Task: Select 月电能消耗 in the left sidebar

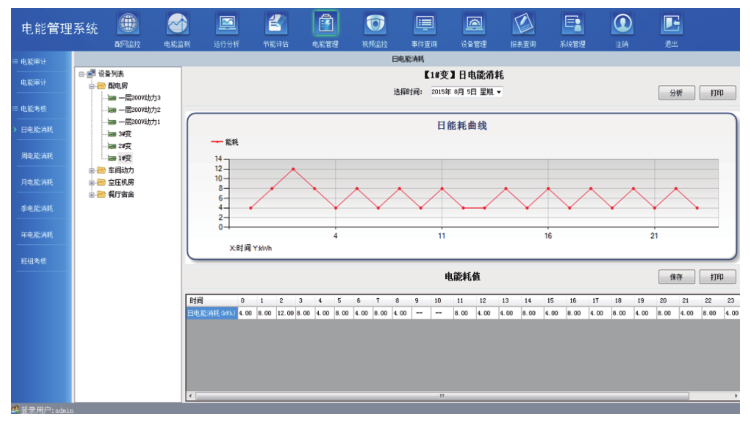Action: [37, 182]
